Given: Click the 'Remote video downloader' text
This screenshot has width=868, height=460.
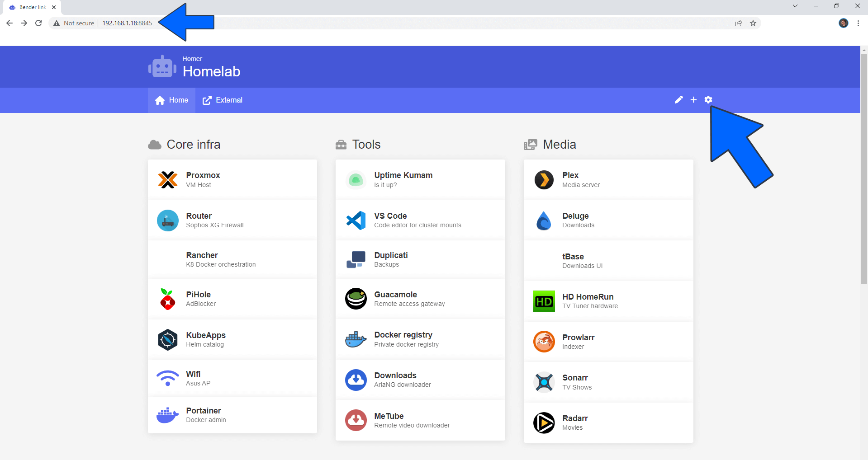Looking at the screenshot, I should point(412,426).
